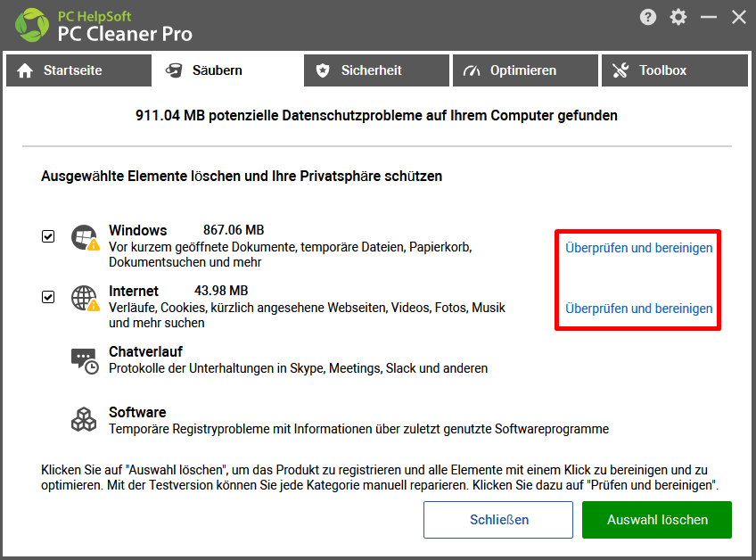The image size is (756, 560).
Task: Click the shield icon on Sicherheit tab
Action: [x=323, y=71]
